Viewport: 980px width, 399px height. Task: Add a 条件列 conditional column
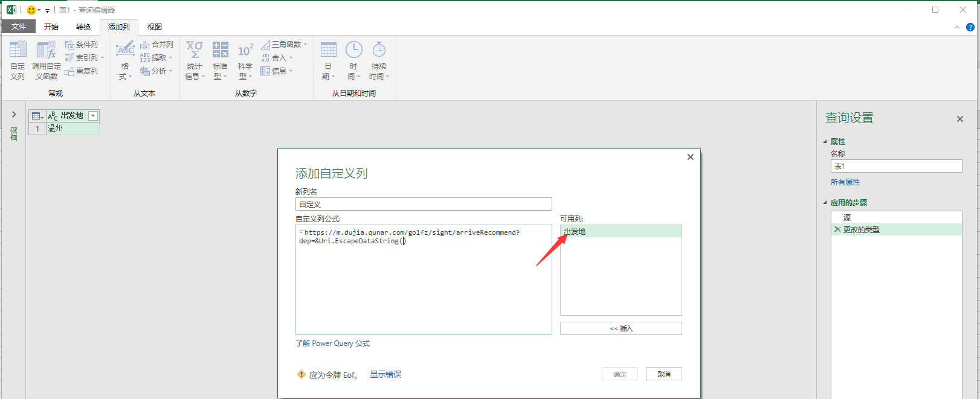(82, 45)
